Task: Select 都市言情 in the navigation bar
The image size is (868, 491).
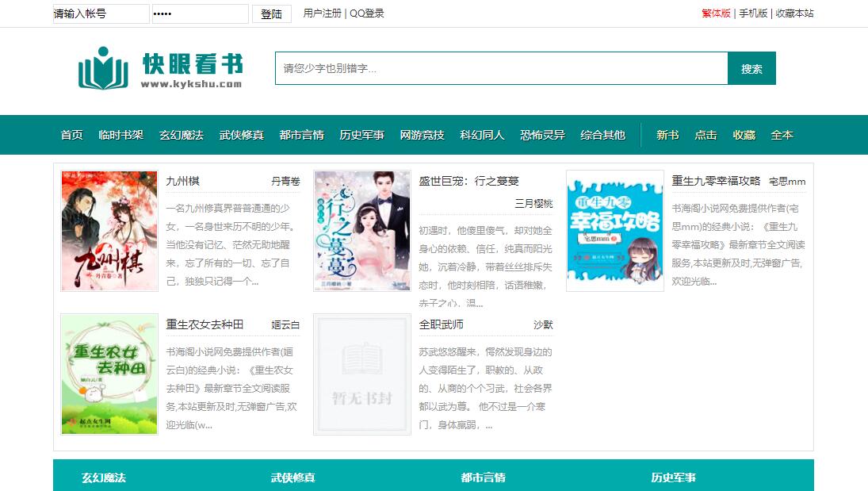Action: pos(301,135)
